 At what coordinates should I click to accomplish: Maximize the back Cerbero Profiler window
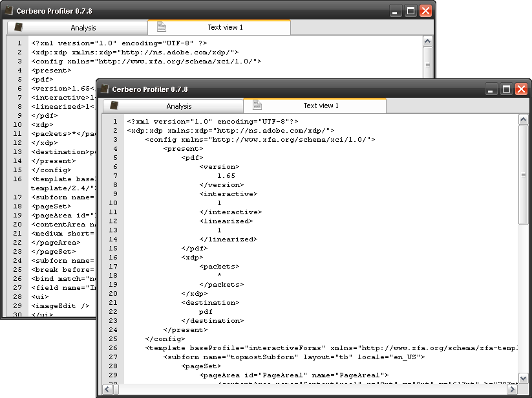(x=410, y=11)
